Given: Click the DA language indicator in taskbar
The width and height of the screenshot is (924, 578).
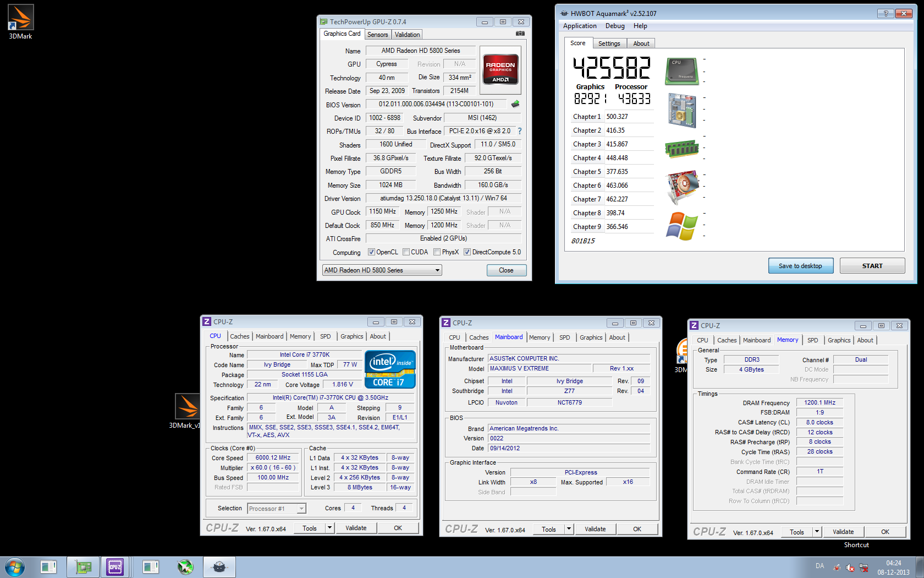Looking at the screenshot, I should point(820,566).
